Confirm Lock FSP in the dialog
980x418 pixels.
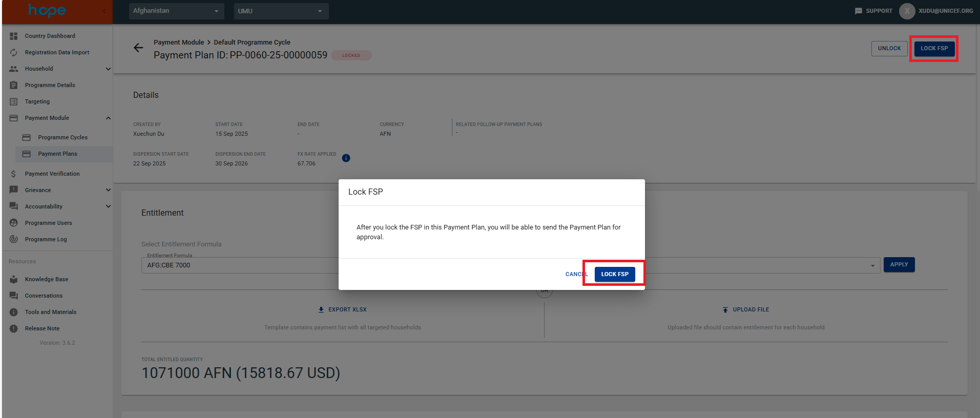(x=614, y=274)
